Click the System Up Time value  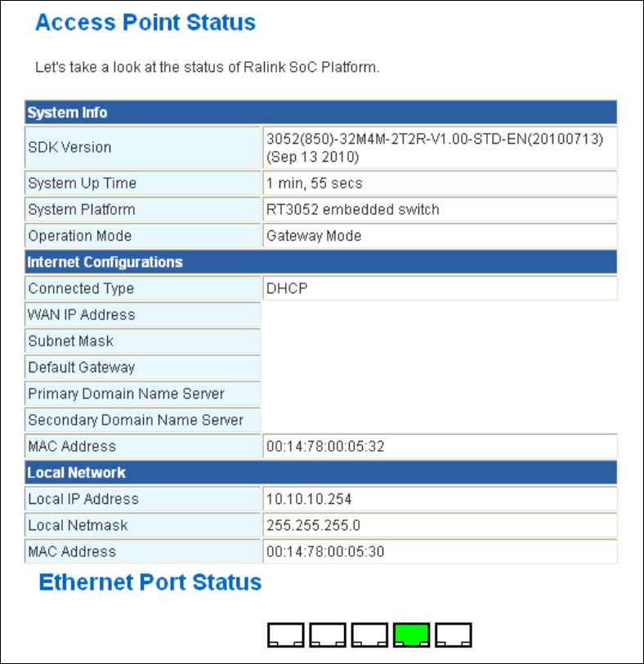point(440,183)
